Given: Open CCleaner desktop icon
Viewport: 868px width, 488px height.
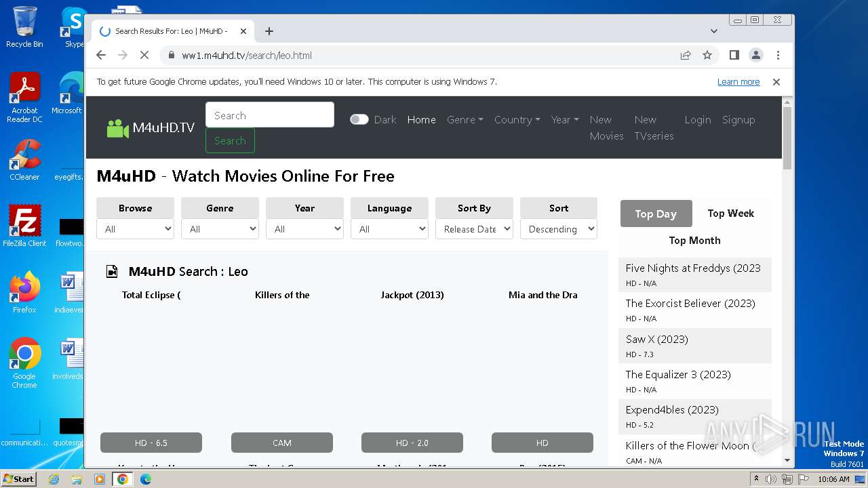Looking at the screenshot, I should coord(24,160).
